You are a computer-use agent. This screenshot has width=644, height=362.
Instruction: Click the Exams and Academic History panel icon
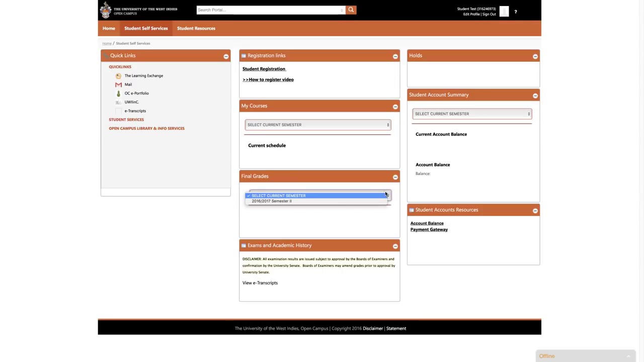[x=244, y=245]
